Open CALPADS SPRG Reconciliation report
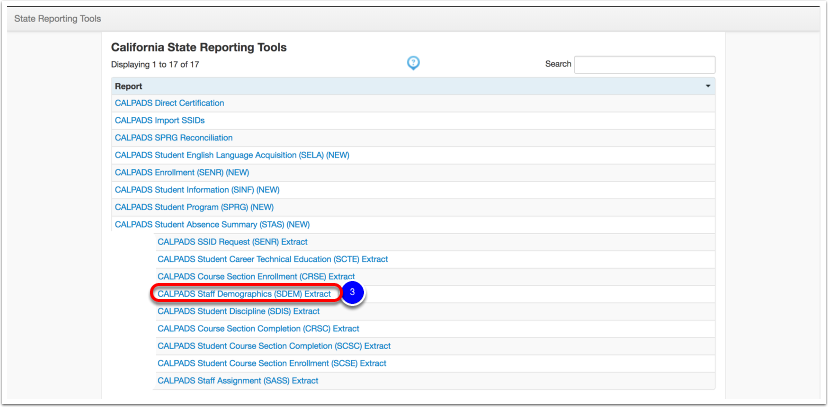 (174, 138)
